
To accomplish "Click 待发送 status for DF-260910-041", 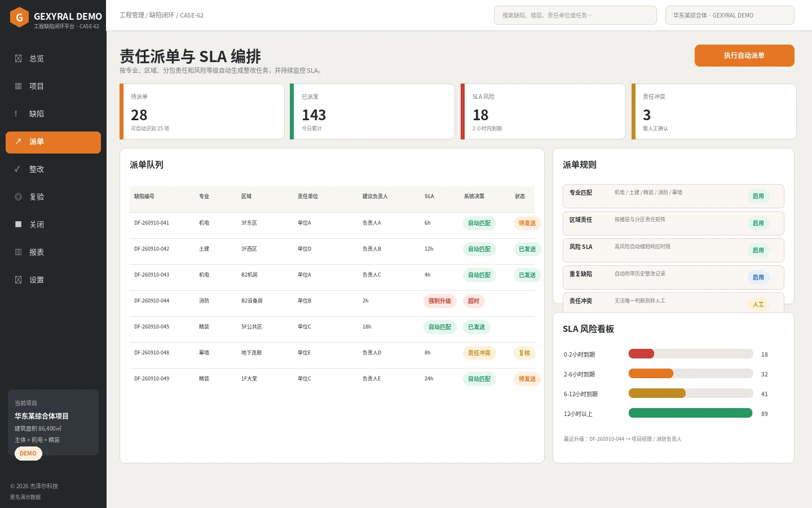I will pyautogui.click(x=527, y=223).
